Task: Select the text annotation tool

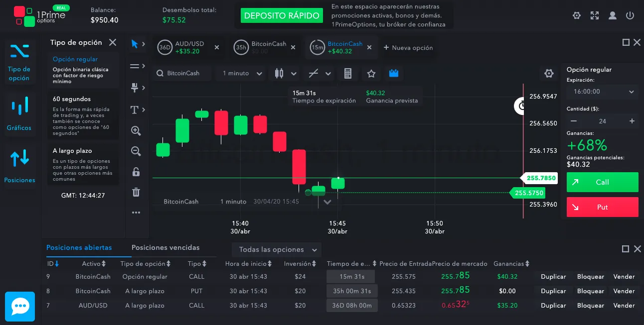Action: coord(134,109)
